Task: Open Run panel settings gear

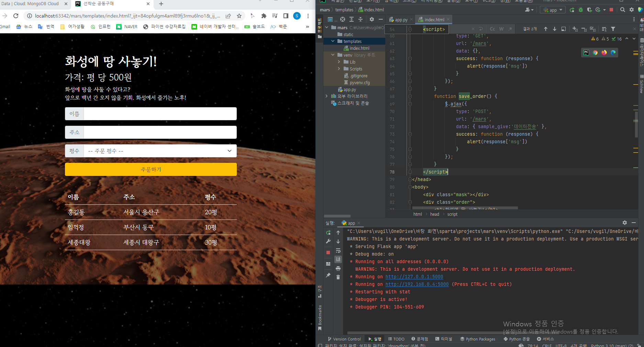Action: point(625,223)
